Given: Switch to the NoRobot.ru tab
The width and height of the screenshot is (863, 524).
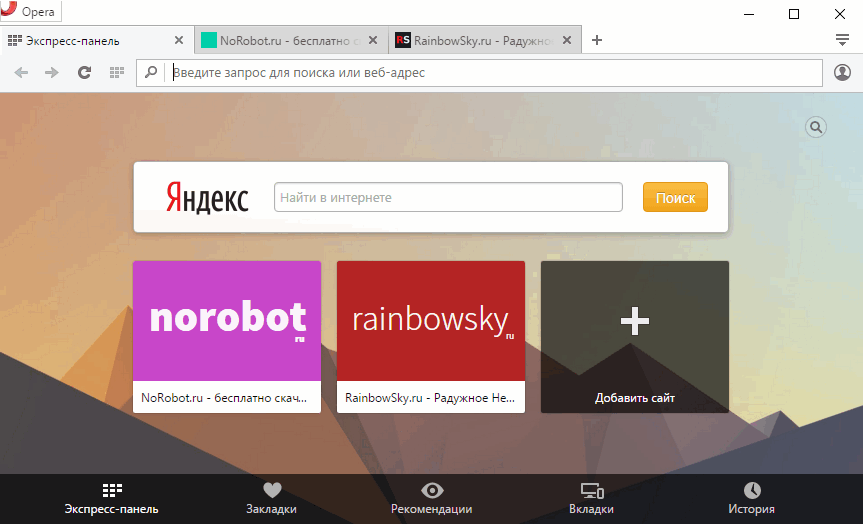Looking at the screenshot, I should point(291,40).
